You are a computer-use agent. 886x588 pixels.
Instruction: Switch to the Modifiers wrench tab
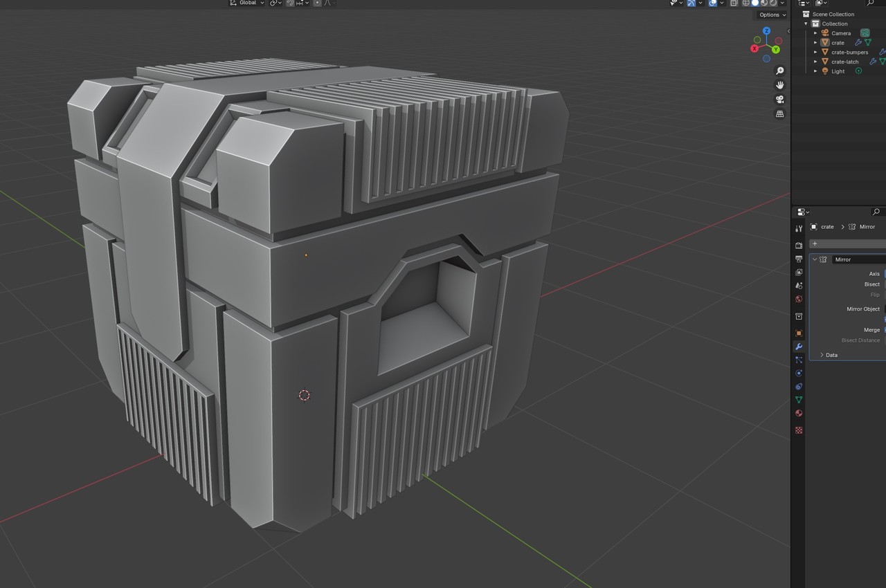(799, 347)
